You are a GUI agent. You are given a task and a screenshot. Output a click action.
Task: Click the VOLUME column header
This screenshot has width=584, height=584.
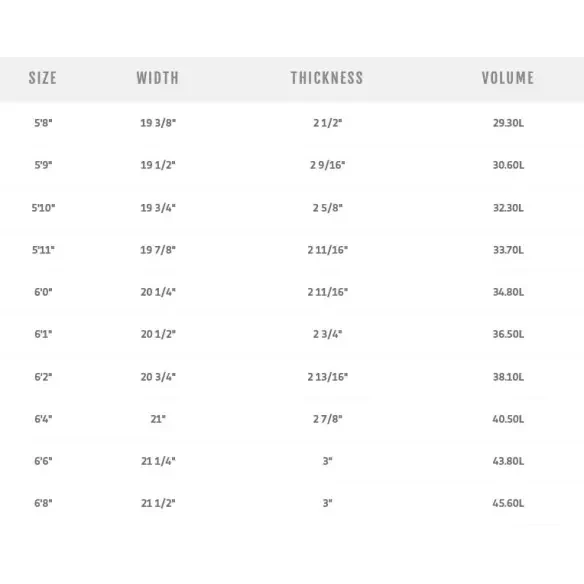508,78
